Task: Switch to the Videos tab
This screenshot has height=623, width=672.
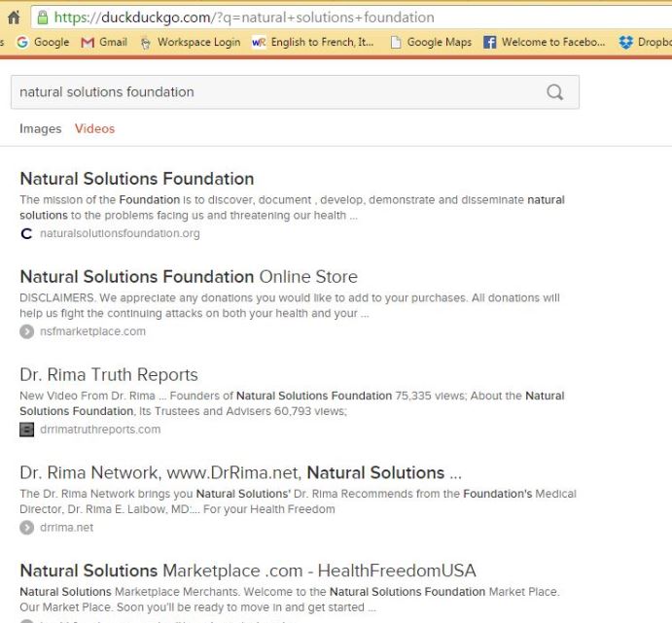Action: click(94, 129)
